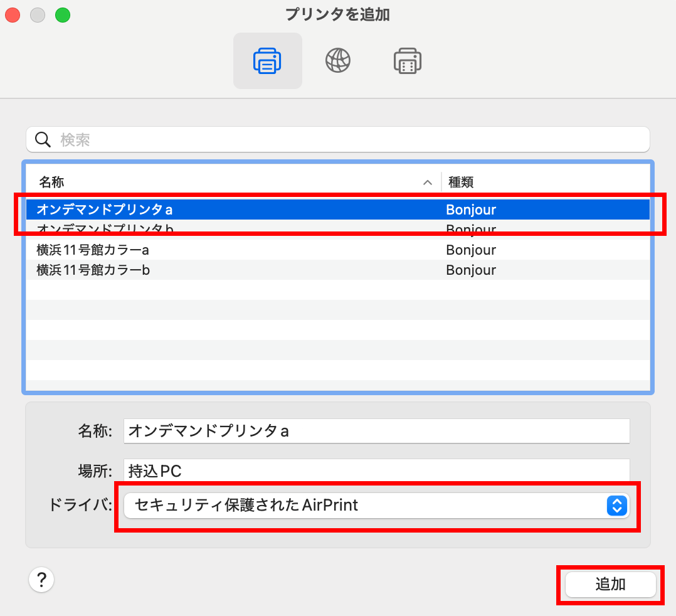676x616 pixels.
Task: Toggle sort order chevron in 名称 column
Action: [x=428, y=183]
